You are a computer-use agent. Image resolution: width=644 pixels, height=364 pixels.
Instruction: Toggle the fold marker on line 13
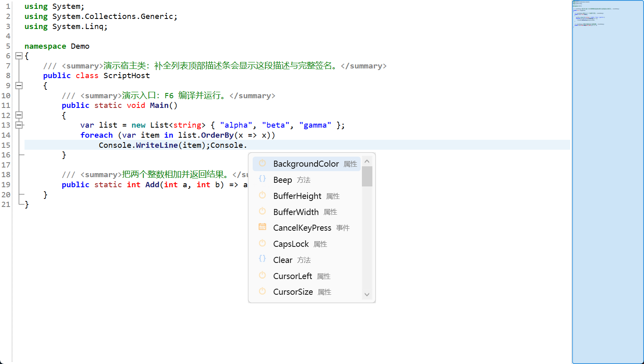[19, 125]
